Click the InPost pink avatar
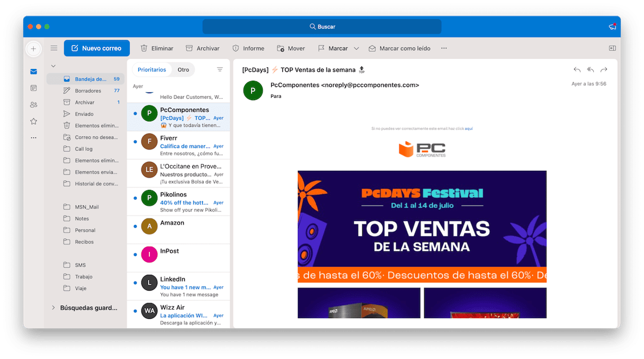 [149, 255]
